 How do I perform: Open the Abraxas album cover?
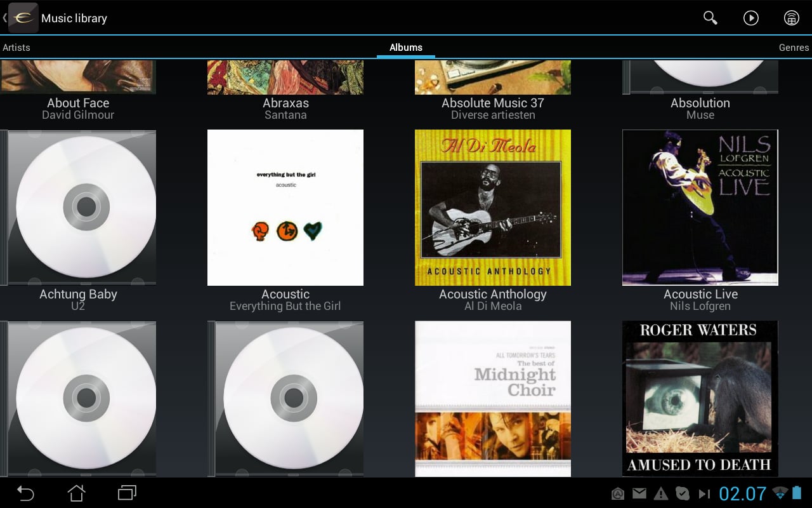(x=285, y=77)
